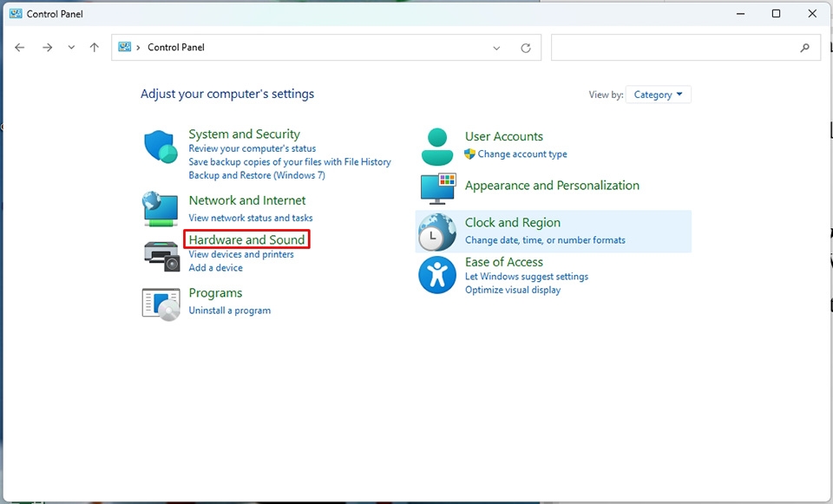Close the Control Panel window
Image resolution: width=833 pixels, height=504 pixels.
[x=812, y=14]
